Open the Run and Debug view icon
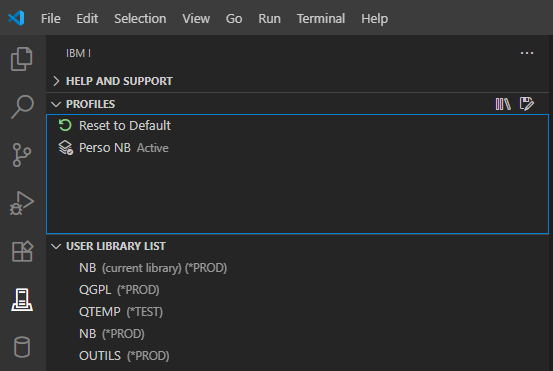Image resolution: width=553 pixels, height=371 pixels. click(x=22, y=203)
